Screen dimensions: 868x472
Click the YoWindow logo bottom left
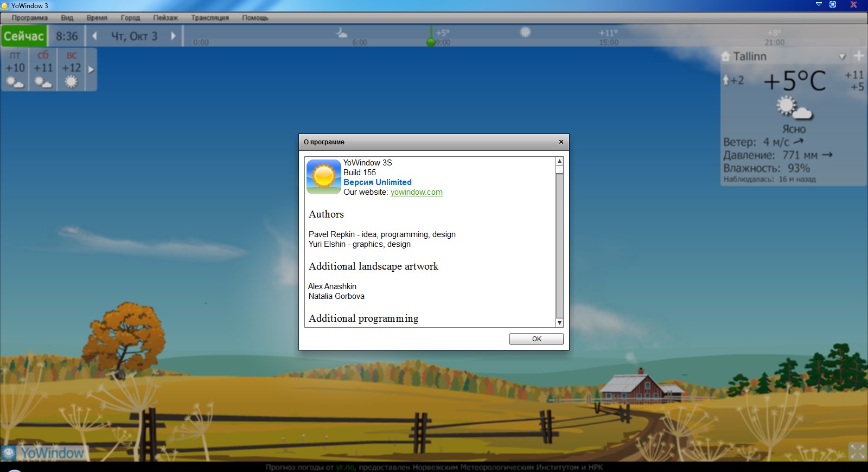point(44,453)
